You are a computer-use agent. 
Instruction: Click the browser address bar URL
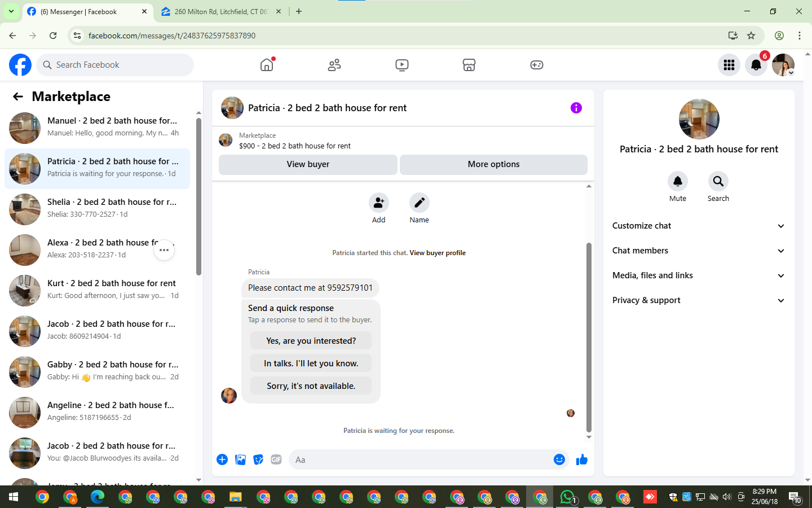[172, 36]
